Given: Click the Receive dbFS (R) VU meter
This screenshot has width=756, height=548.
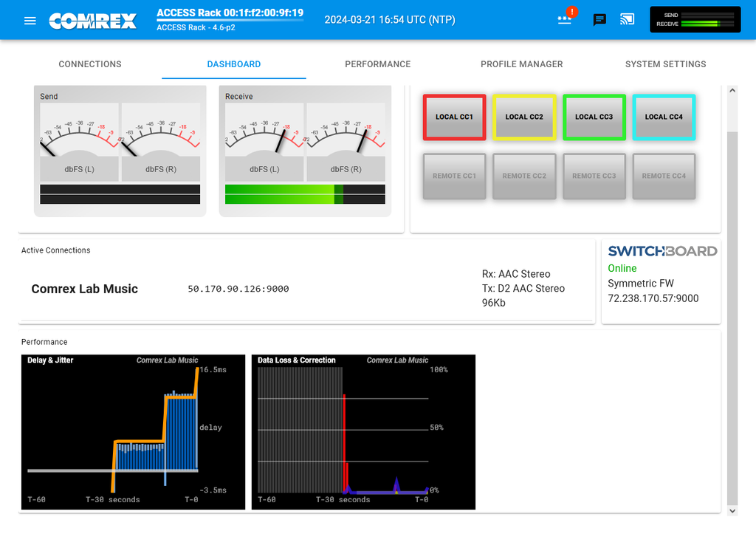Looking at the screenshot, I should pos(346,142).
